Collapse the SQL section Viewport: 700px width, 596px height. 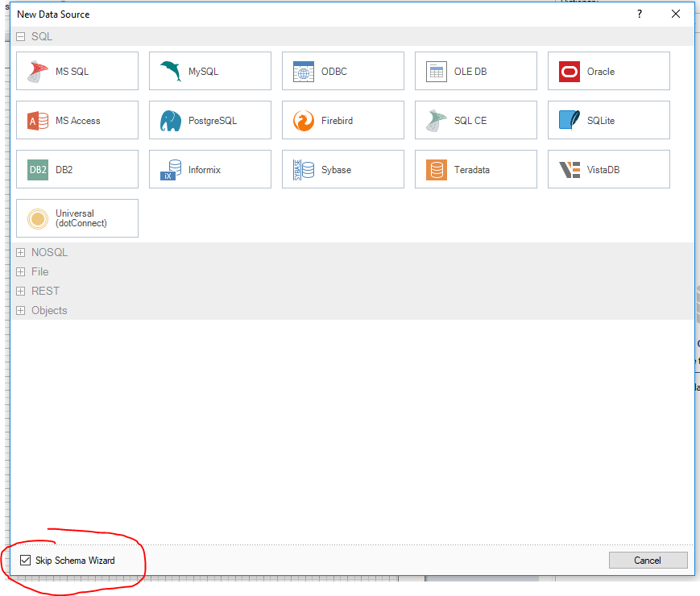pos(20,36)
